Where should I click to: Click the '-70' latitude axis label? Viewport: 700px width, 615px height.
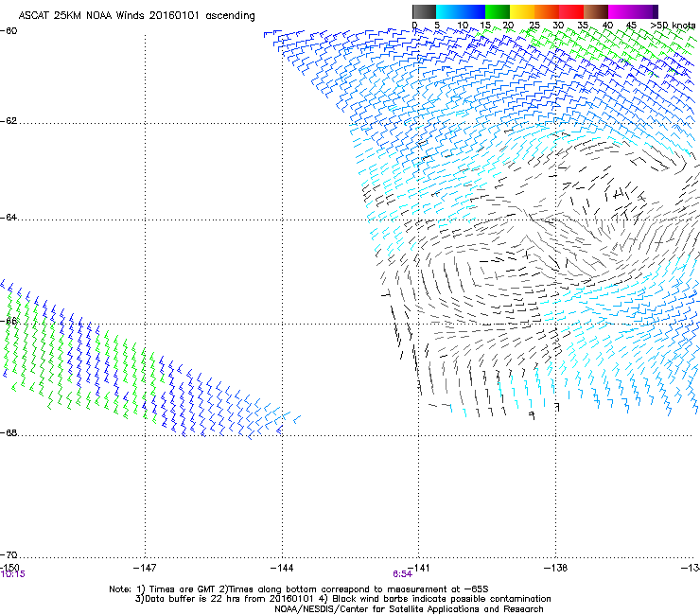(9, 554)
